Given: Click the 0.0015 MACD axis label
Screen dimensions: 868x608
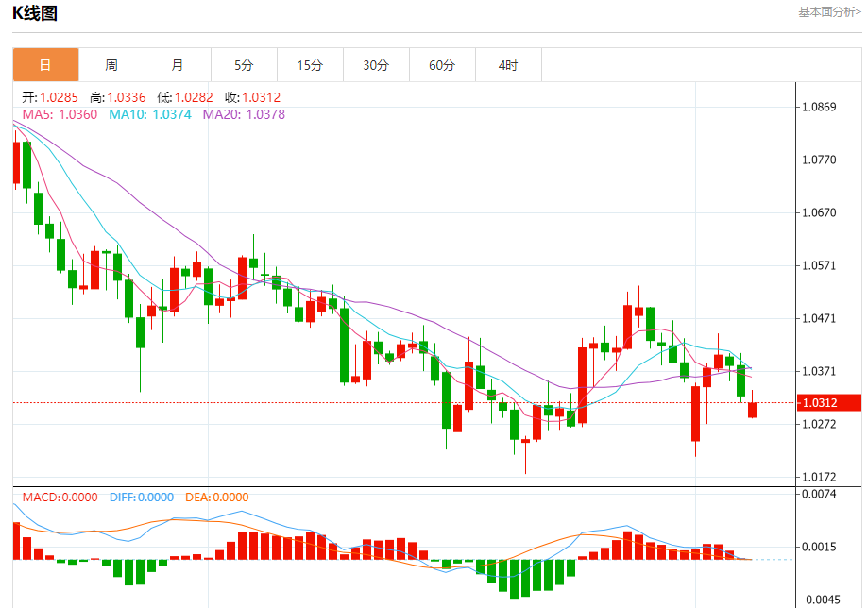Looking at the screenshot, I should tap(819, 548).
